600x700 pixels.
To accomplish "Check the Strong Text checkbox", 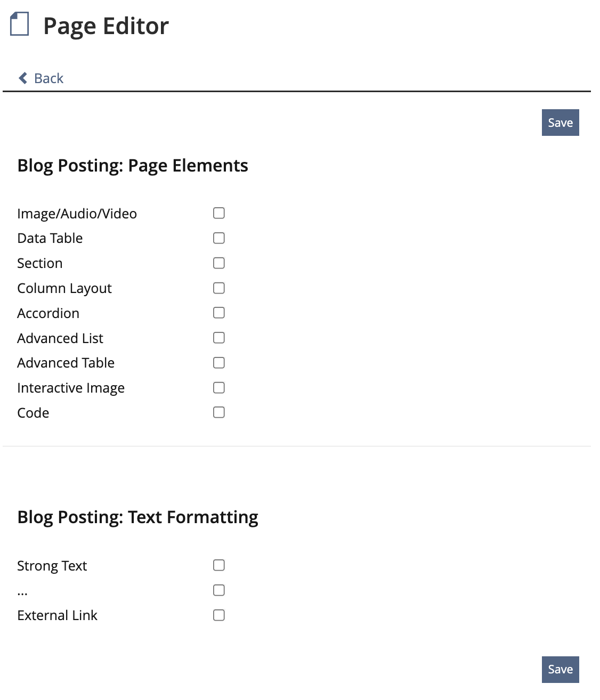I will 219,565.
